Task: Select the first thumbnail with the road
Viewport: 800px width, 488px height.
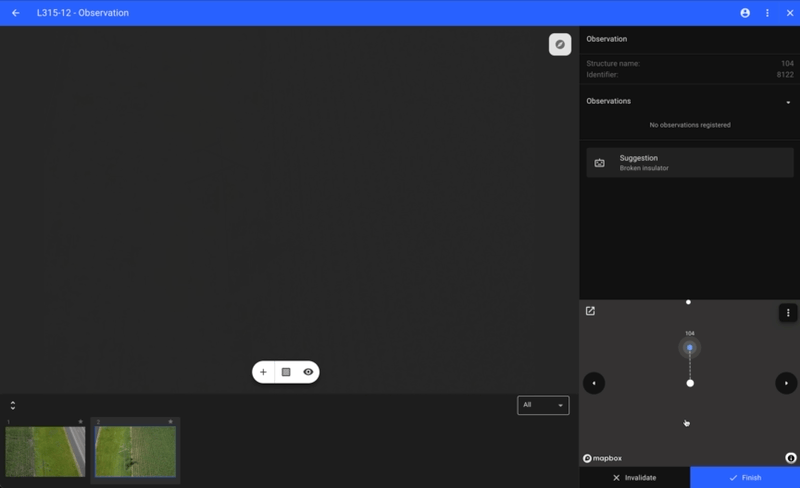Action: (x=45, y=452)
